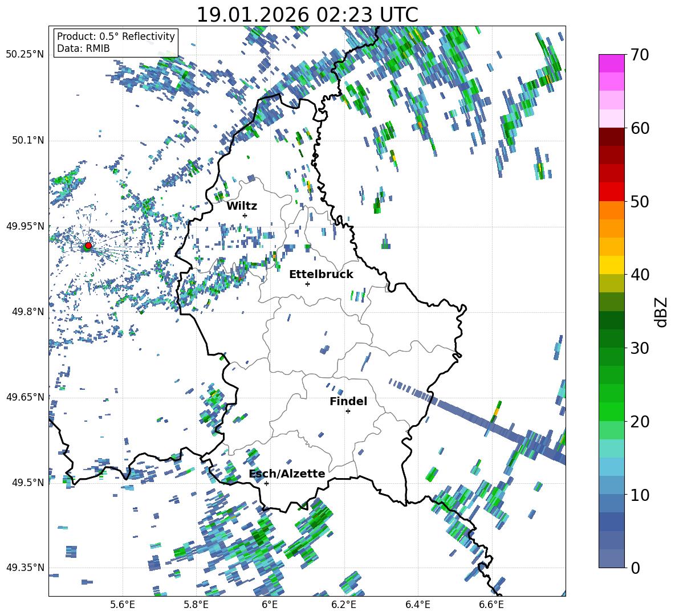Viewport: 675px width, 616px height.
Task: Click the 10 tick label on colorbar
Action: (640, 495)
